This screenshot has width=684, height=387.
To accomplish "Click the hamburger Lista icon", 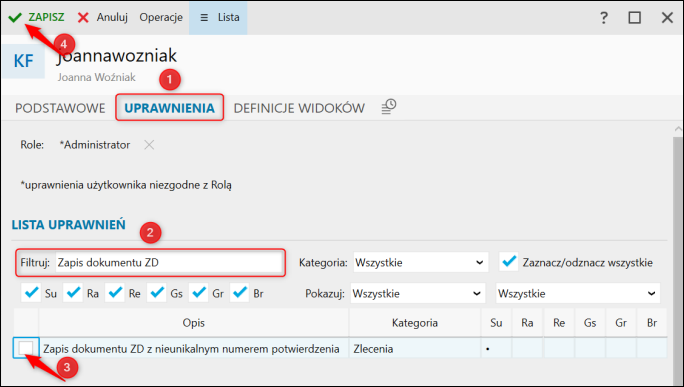I will point(204,17).
